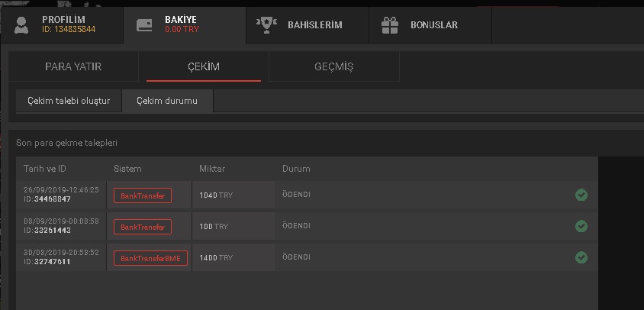Open Çekim talebi oluştur sub-tab
Image resolution: width=644 pixels, height=310 pixels.
point(69,101)
